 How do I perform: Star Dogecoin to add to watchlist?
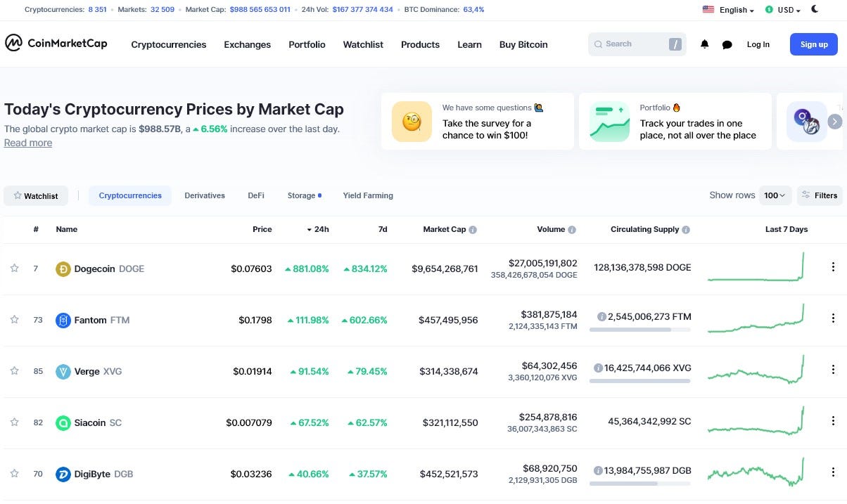[14, 268]
